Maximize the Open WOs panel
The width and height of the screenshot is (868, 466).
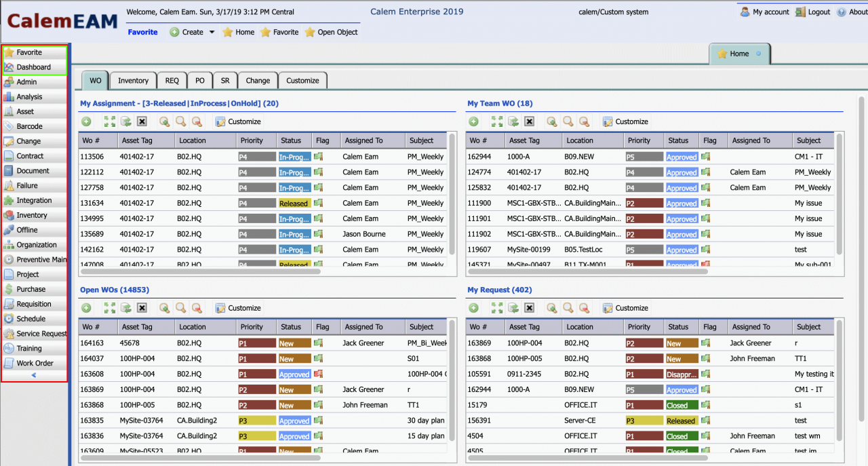coord(109,308)
